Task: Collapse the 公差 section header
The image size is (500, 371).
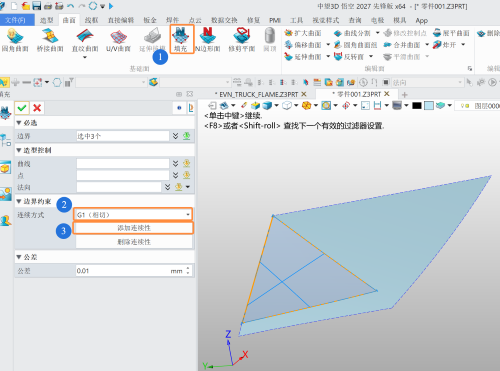Action: 19,257
